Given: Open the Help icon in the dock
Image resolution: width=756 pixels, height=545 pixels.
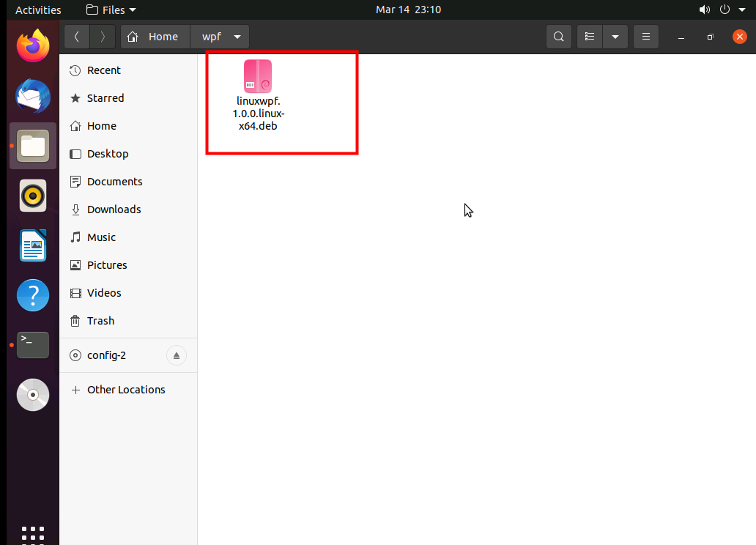Looking at the screenshot, I should 33,295.
